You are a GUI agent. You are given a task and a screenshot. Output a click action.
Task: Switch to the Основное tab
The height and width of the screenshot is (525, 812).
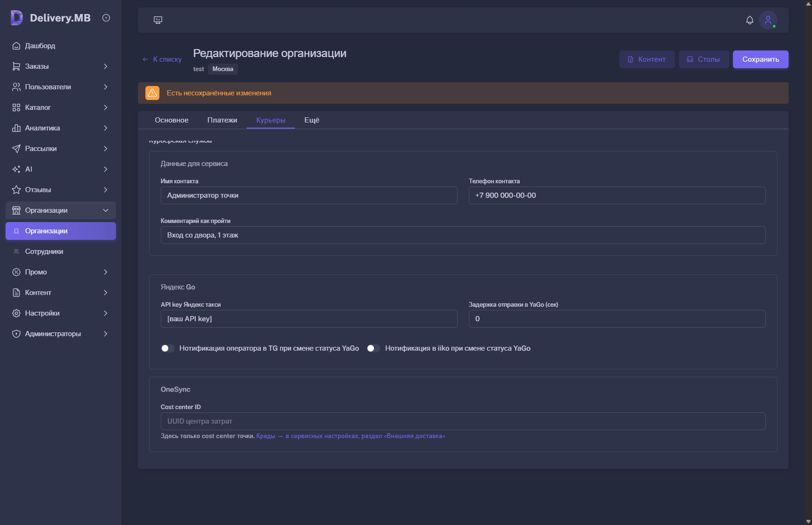[x=172, y=120]
